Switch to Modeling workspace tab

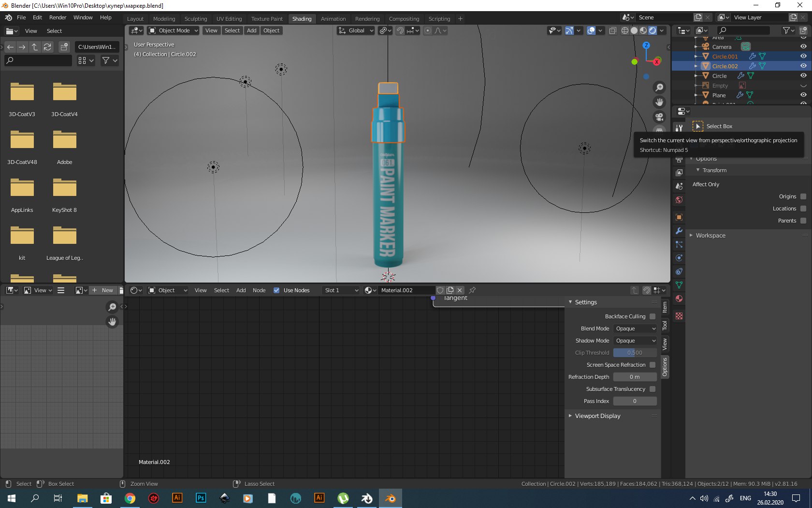coord(164,19)
